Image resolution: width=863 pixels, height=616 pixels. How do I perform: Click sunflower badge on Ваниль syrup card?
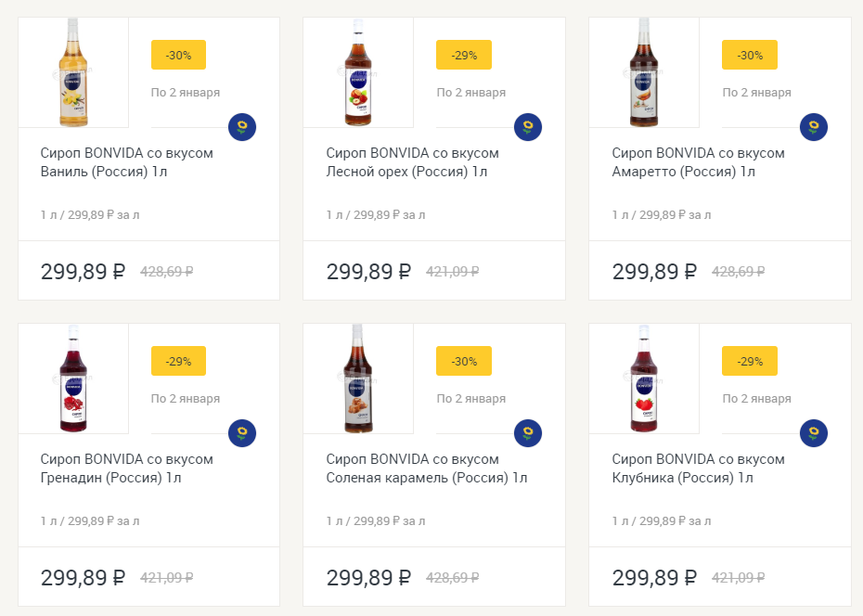point(242,127)
